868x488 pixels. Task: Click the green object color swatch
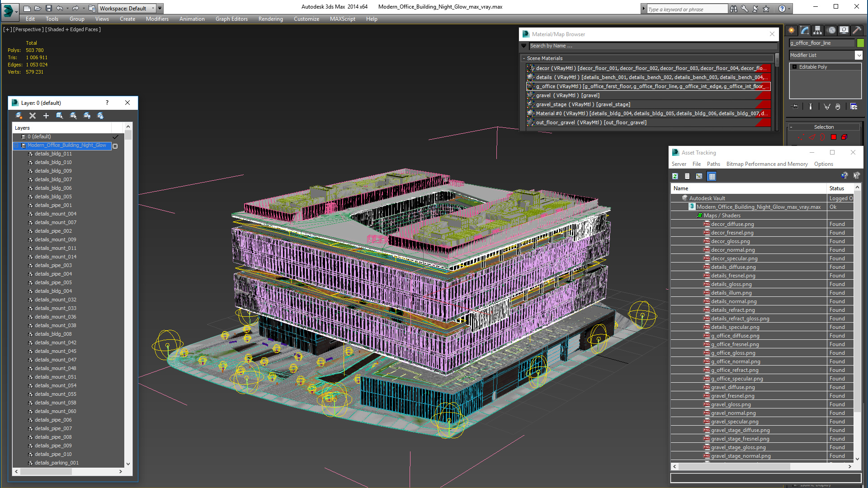860,43
